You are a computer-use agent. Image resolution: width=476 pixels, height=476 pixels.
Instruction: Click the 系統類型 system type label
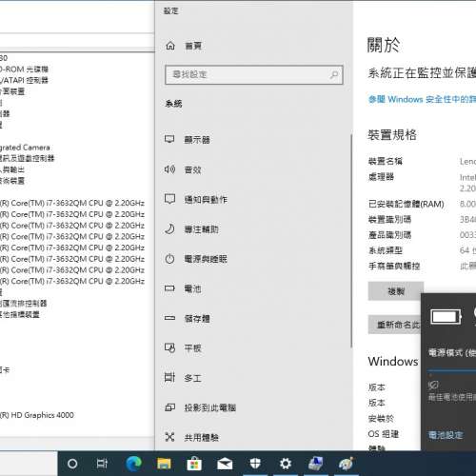click(x=386, y=250)
